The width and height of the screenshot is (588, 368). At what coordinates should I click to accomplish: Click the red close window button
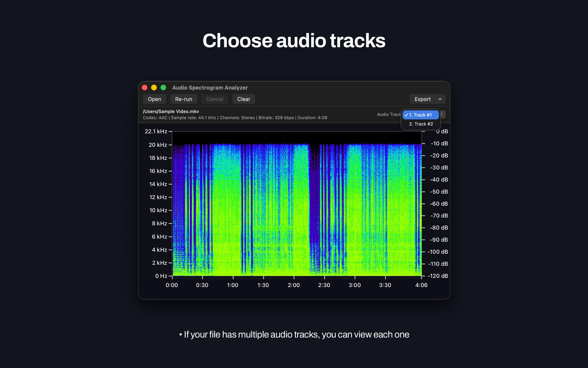click(145, 87)
